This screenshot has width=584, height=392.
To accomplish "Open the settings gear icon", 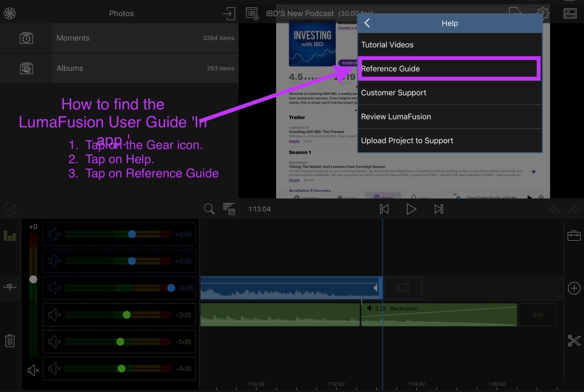I will [543, 13].
